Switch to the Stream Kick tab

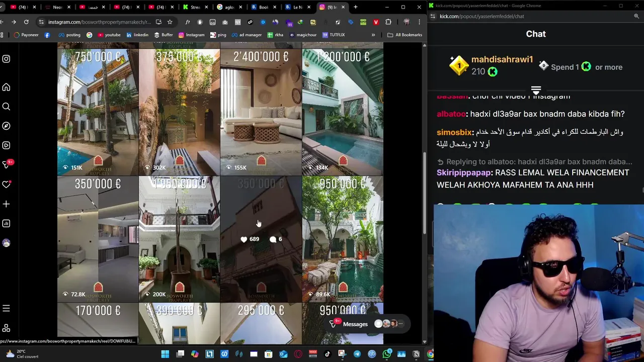pyautogui.click(x=195, y=7)
